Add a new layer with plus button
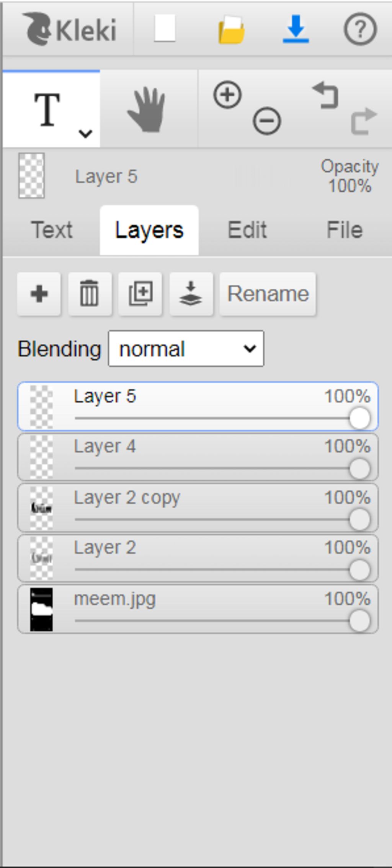Viewport: 392px width, 868px height. pos(39,294)
